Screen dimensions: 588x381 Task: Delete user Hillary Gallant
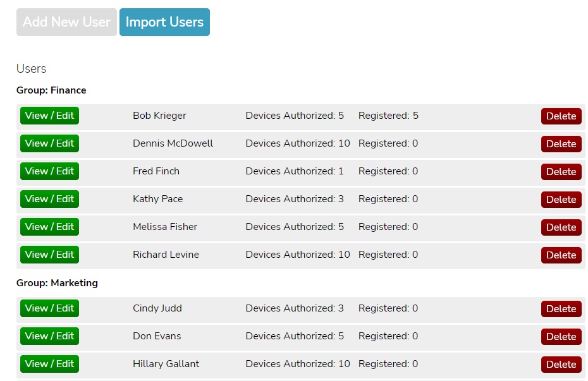(x=561, y=364)
